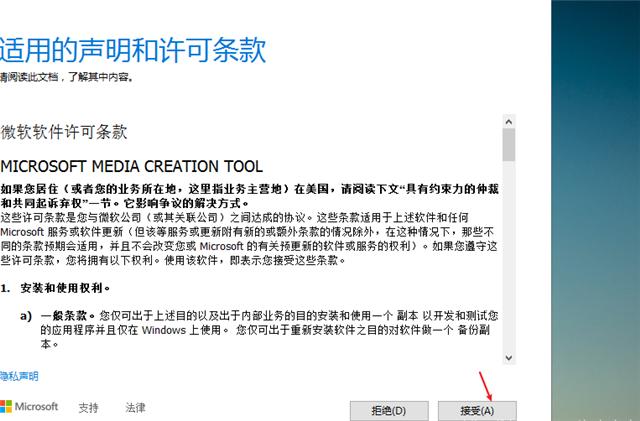Viewport: 640px width, 421px height.
Task: Click the title MICROSOFT MEDIA CREATION TOOL
Action: (x=131, y=166)
